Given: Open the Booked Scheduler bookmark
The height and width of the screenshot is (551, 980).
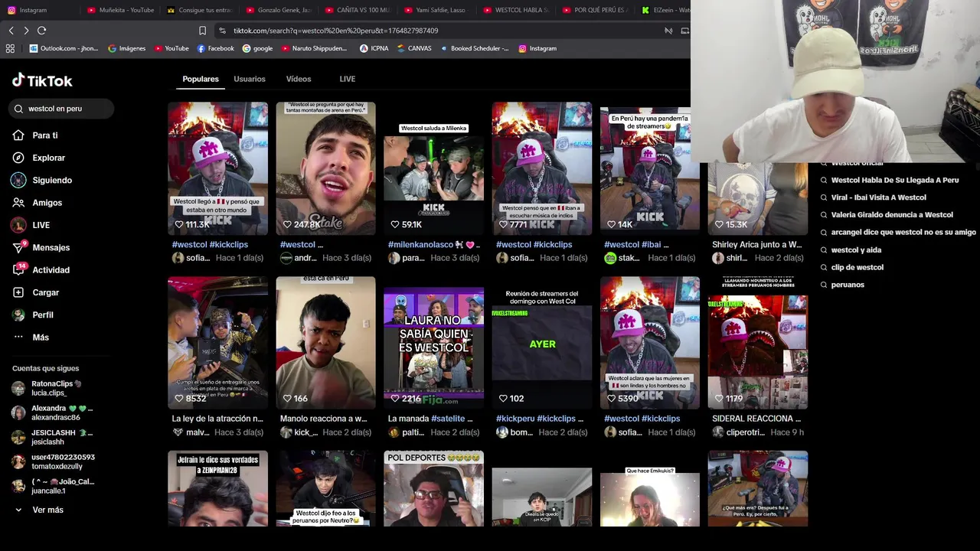Looking at the screenshot, I should point(474,48).
